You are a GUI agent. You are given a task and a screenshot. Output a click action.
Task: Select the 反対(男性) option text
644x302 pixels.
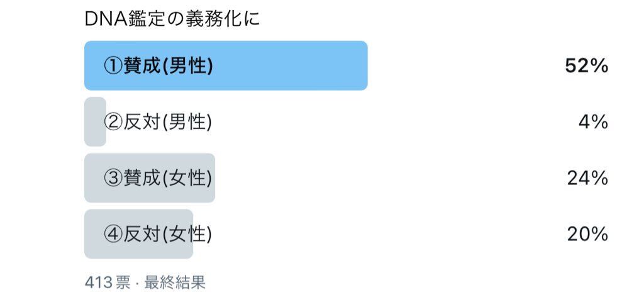pyautogui.click(x=167, y=122)
